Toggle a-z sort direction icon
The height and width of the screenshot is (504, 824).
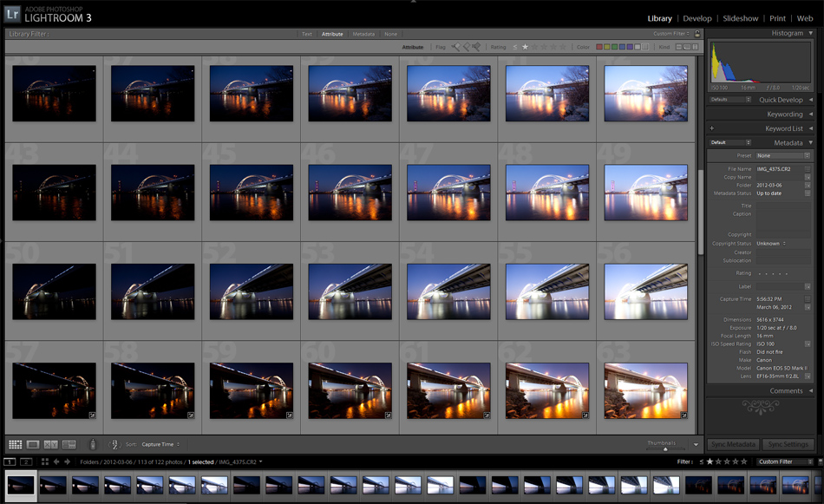(x=114, y=445)
